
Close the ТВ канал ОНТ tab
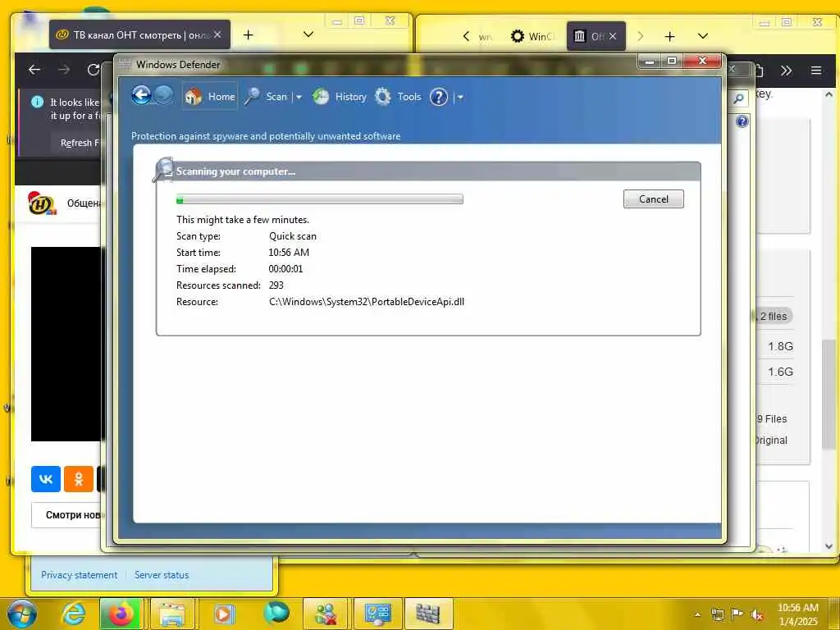pos(217,34)
